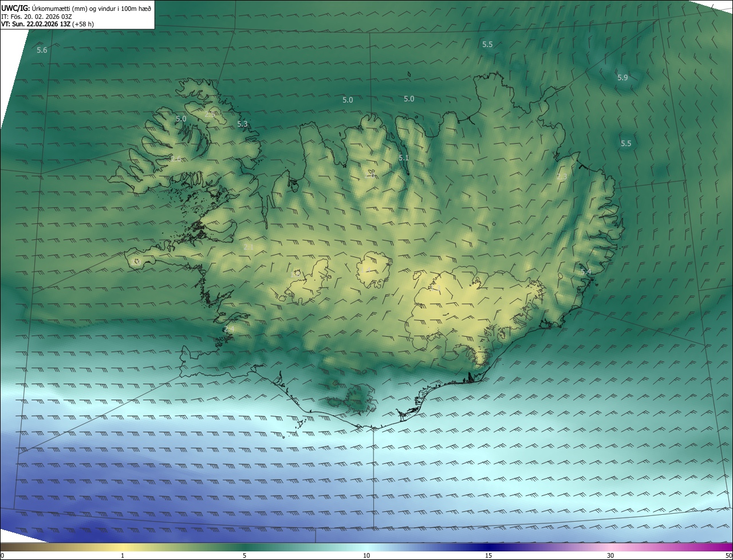Click the colour scale tick label 15
The height and width of the screenshot is (560, 733).
click(488, 555)
